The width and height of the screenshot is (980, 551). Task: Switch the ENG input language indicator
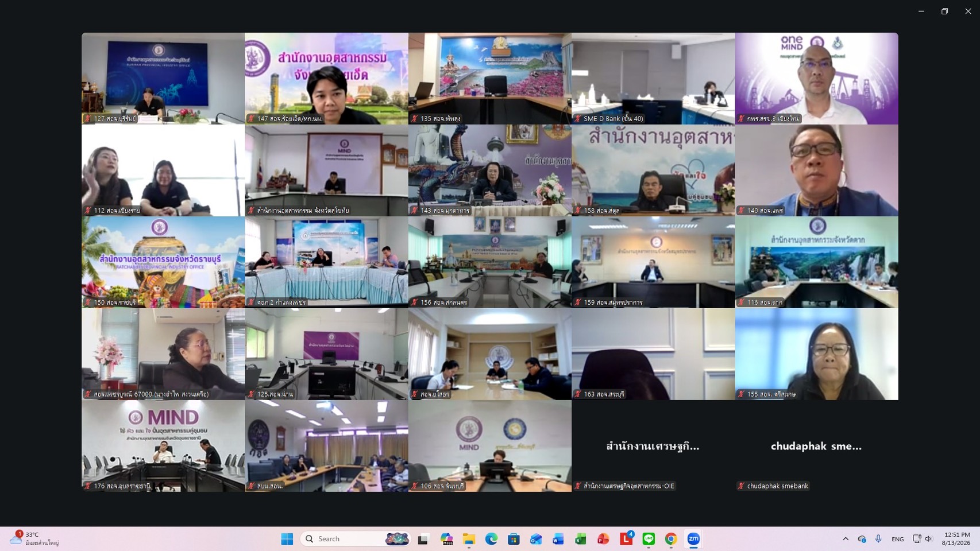tap(897, 539)
